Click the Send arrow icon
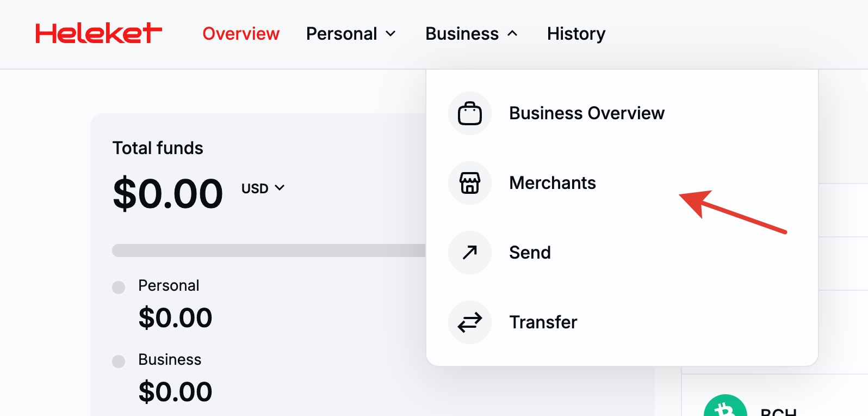 470,253
